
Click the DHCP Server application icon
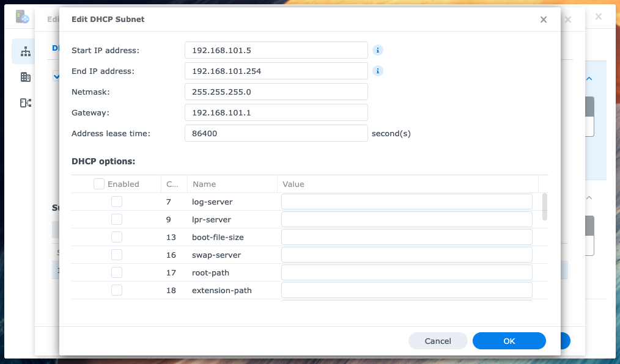tap(23, 16)
